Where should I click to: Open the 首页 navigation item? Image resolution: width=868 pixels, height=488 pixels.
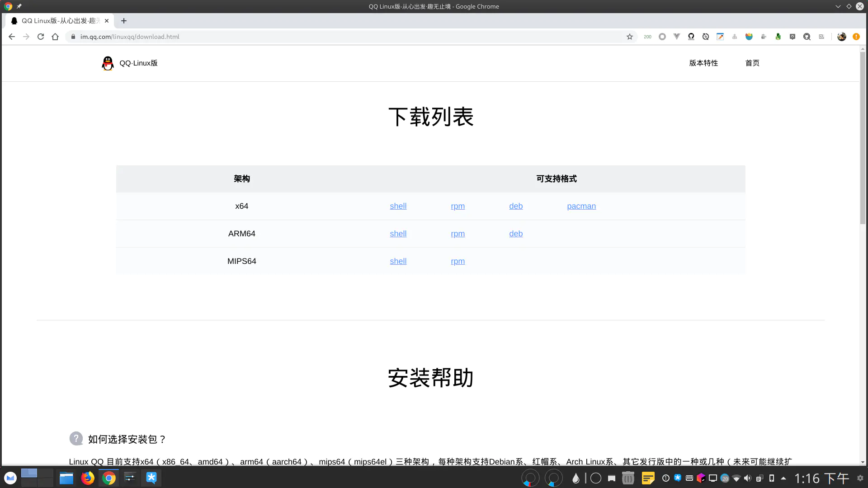point(752,63)
